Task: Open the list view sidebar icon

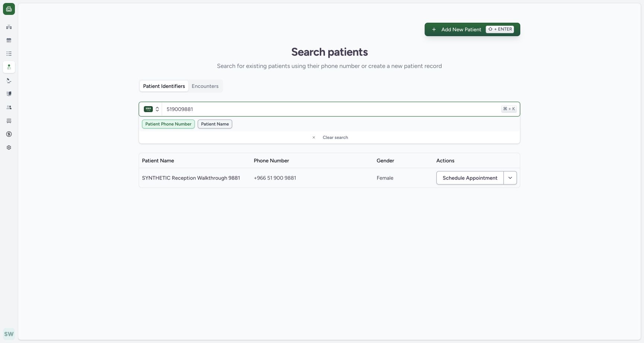Action: coord(9,54)
